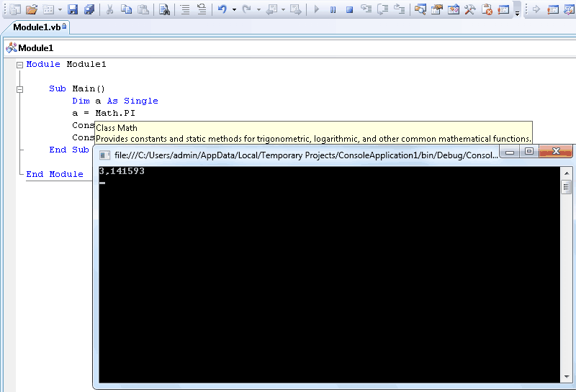Click the Uncomment selected lines icon

[202, 9]
